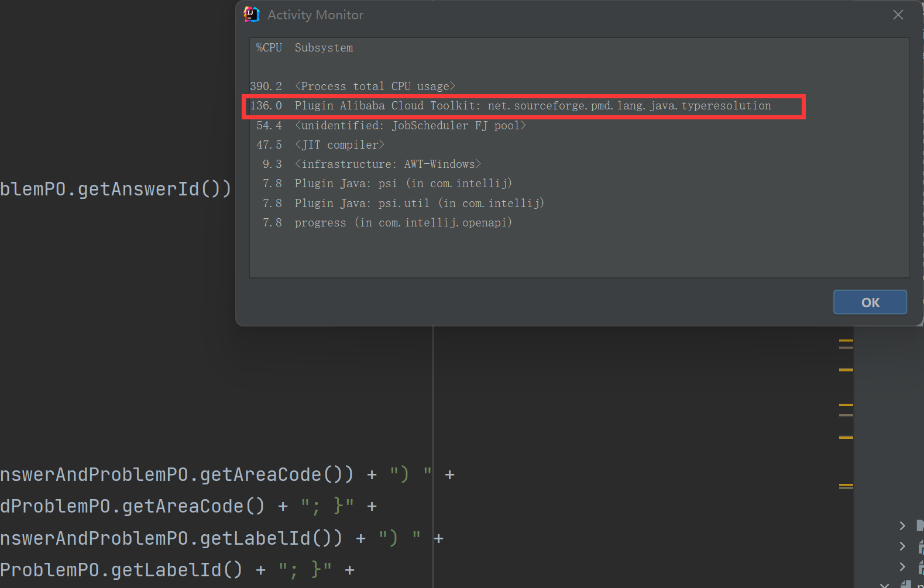Select the progress (in com.intellij.openapi) row
The image size is (924, 588).
coord(579,222)
